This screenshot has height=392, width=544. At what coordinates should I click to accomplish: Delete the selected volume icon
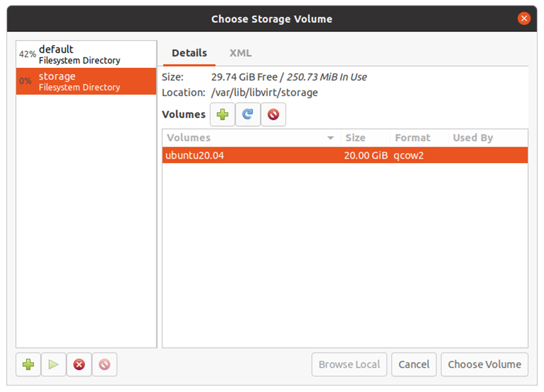pos(273,115)
